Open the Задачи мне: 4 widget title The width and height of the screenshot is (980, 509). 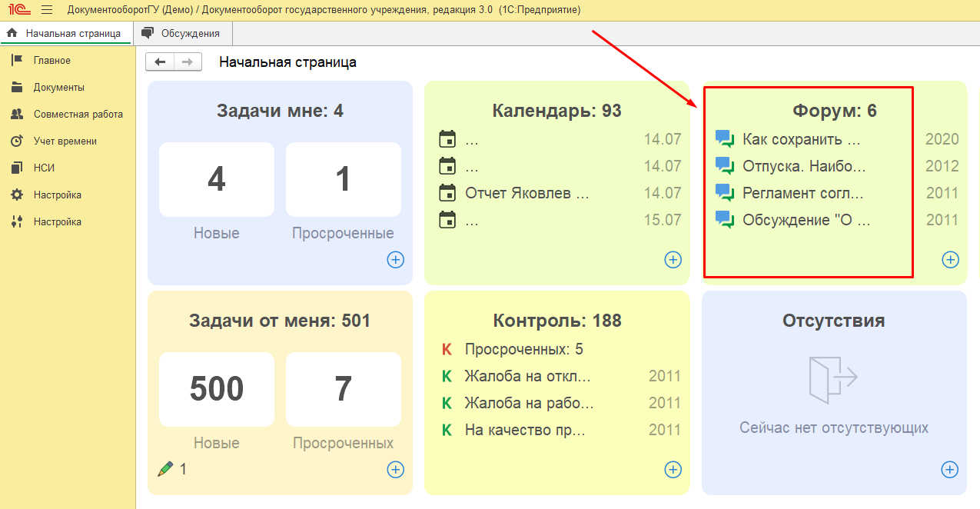[x=280, y=111]
